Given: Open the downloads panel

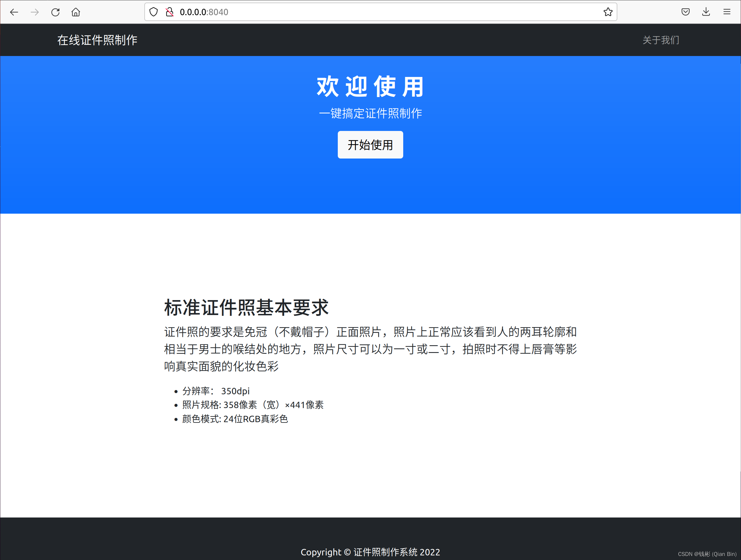Looking at the screenshot, I should (x=706, y=12).
